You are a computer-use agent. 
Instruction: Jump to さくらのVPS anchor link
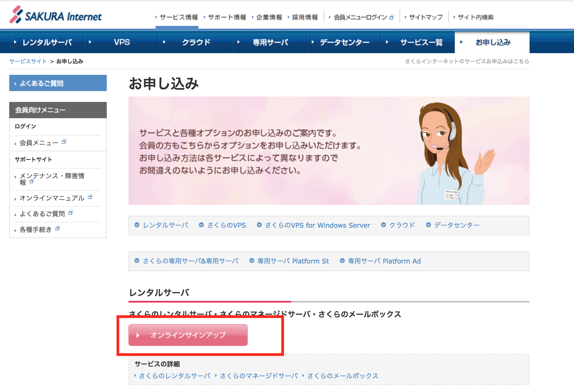click(x=227, y=225)
